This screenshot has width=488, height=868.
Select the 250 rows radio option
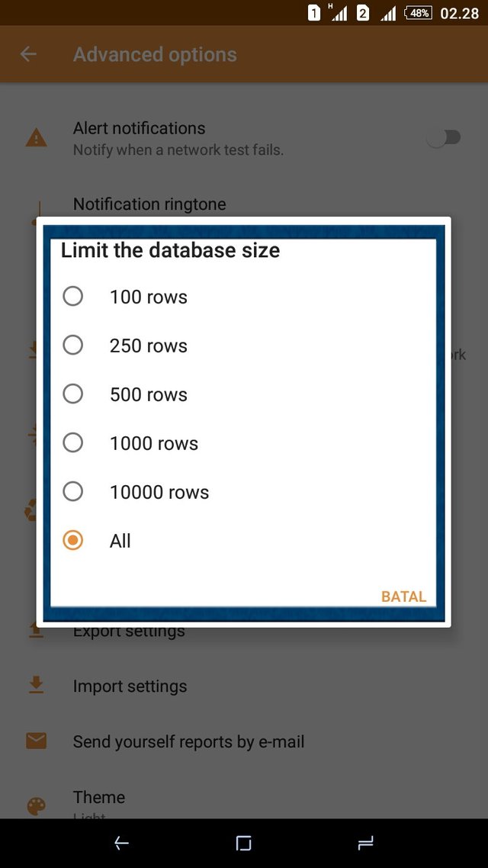pos(73,346)
